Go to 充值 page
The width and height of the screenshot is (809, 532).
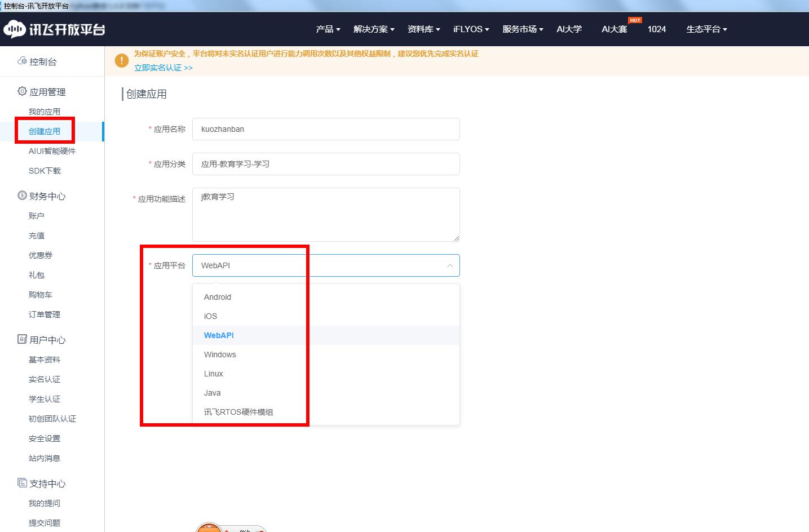click(37, 236)
